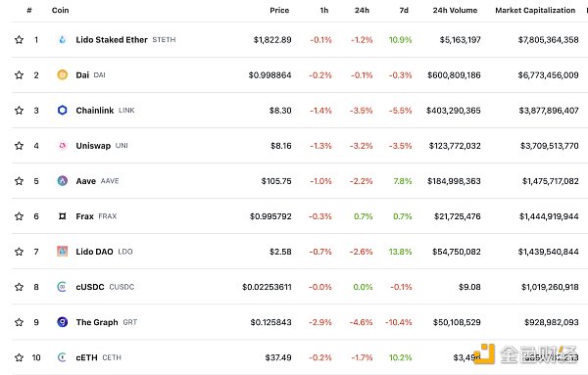The height and width of the screenshot is (375, 588).
Task: Click the Dai coin logo
Action: 63,75
